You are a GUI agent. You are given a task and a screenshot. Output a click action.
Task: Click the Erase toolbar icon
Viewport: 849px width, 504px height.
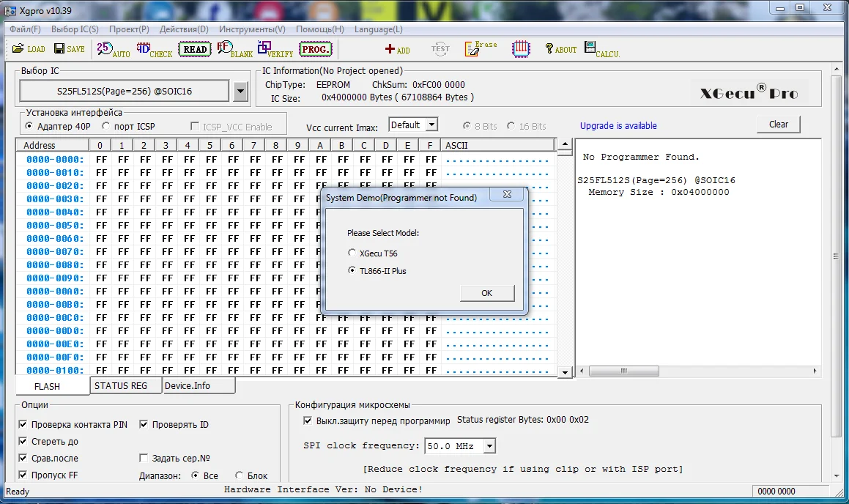click(481, 49)
